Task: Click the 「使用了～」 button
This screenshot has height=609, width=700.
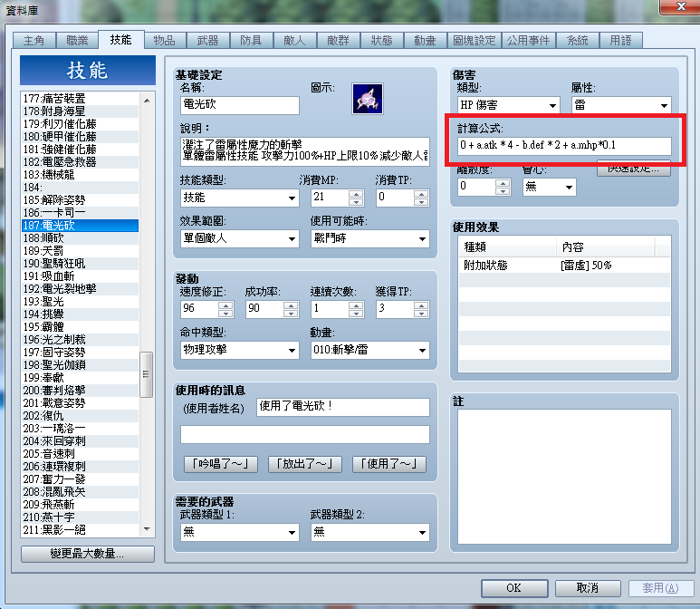Action: (x=389, y=464)
